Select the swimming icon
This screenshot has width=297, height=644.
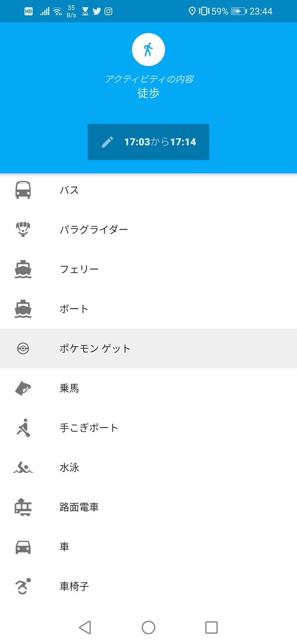coord(23,467)
